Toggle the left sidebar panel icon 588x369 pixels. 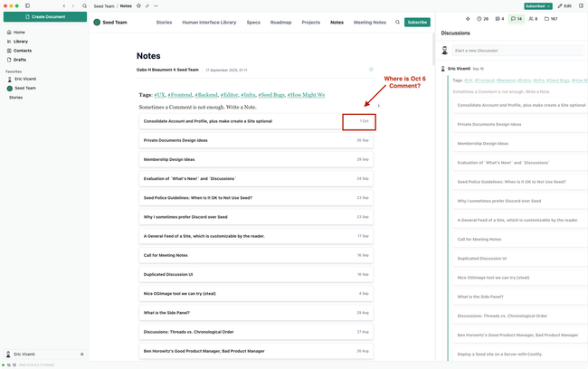pyautogui.click(x=27, y=5)
